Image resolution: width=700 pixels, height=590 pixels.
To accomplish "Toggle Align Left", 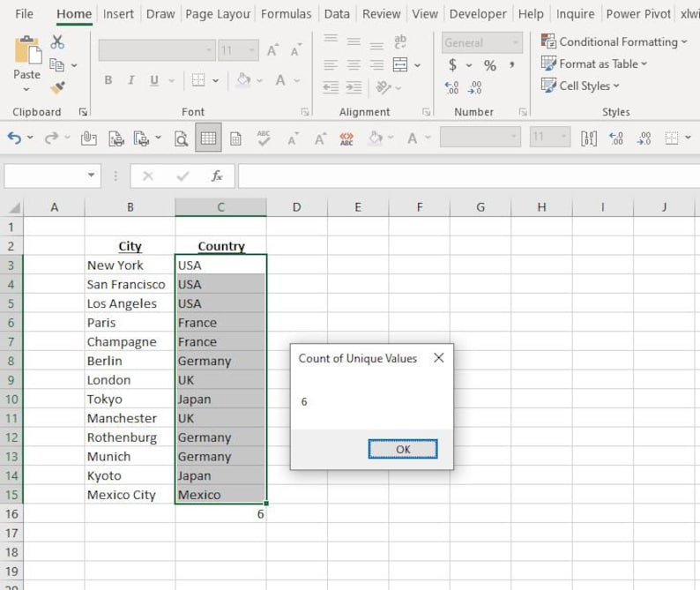I will (331, 65).
